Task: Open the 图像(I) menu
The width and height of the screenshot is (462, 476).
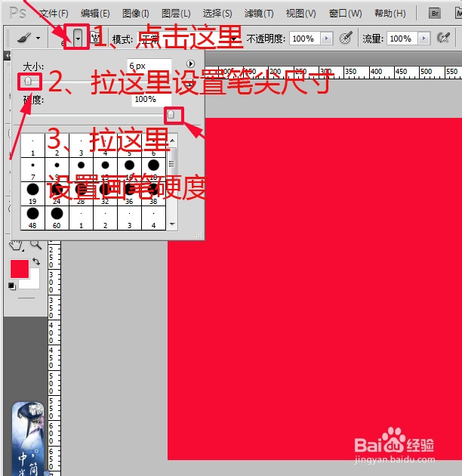Action: pos(136,14)
